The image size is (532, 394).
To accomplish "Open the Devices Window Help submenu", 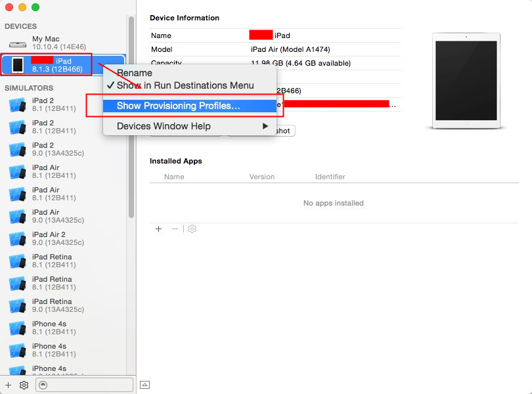I will click(190, 126).
